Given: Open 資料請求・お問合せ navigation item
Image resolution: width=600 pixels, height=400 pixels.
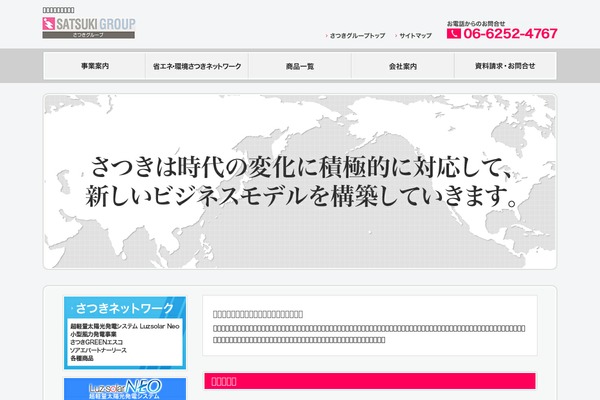Looking at the screenshot, I should point(505,66).
